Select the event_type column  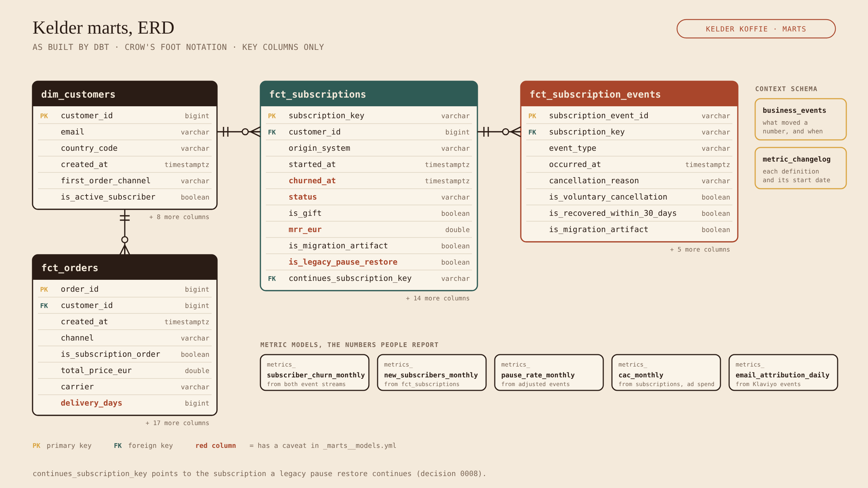629,148
